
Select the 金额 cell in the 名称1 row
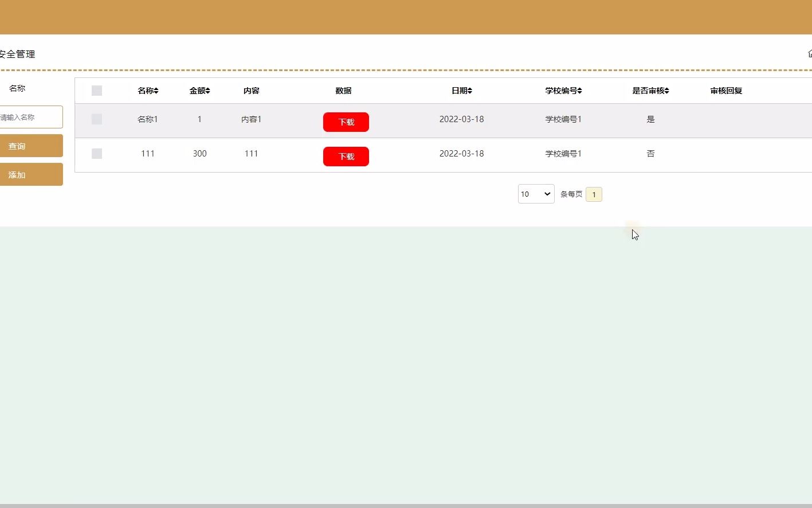coord(199,119)
